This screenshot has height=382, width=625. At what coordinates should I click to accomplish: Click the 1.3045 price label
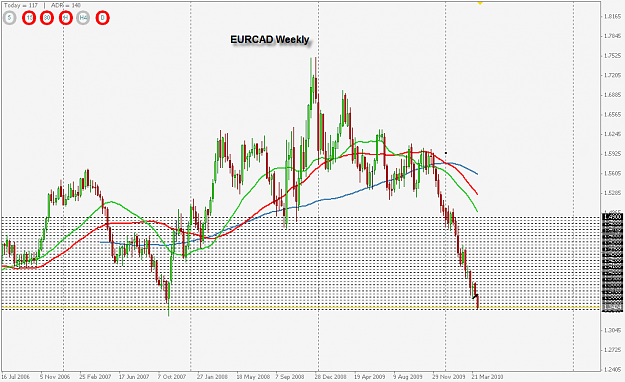click(x=613, y=330)
